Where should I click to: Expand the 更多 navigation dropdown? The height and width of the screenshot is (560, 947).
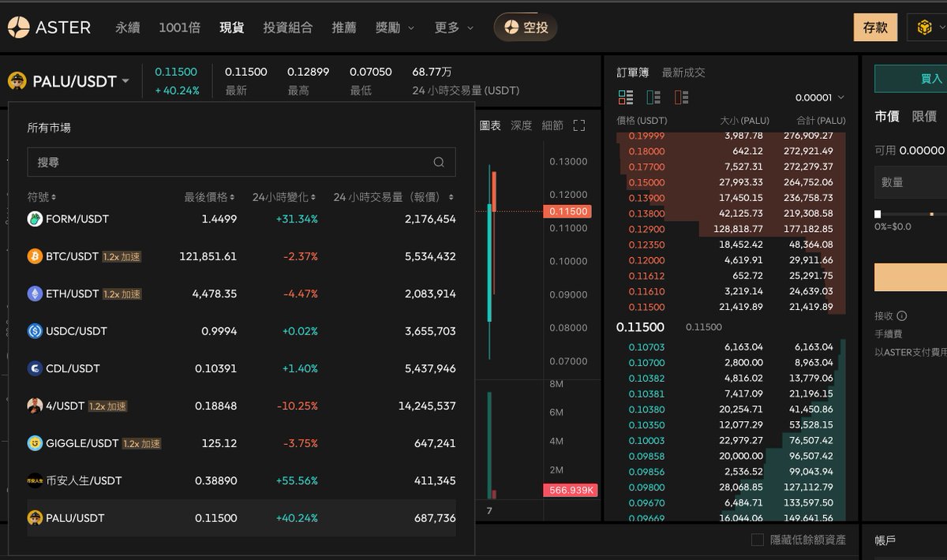point(453,27)
